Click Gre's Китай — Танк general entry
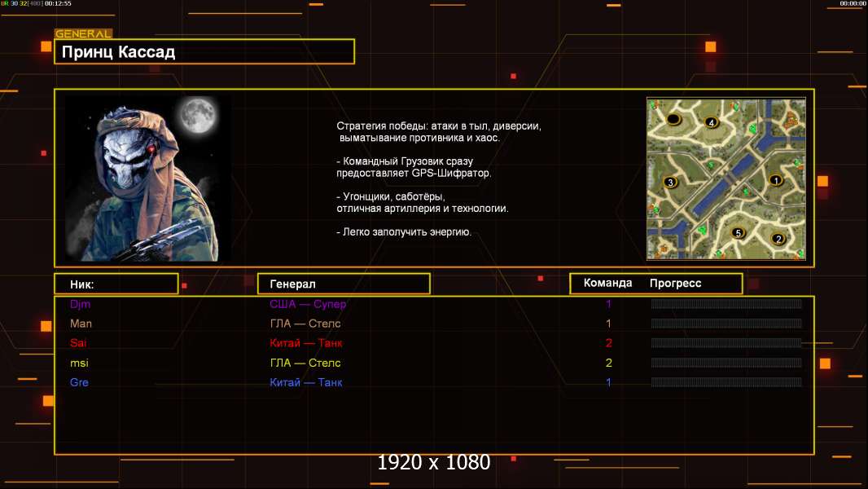 point(305,382)
